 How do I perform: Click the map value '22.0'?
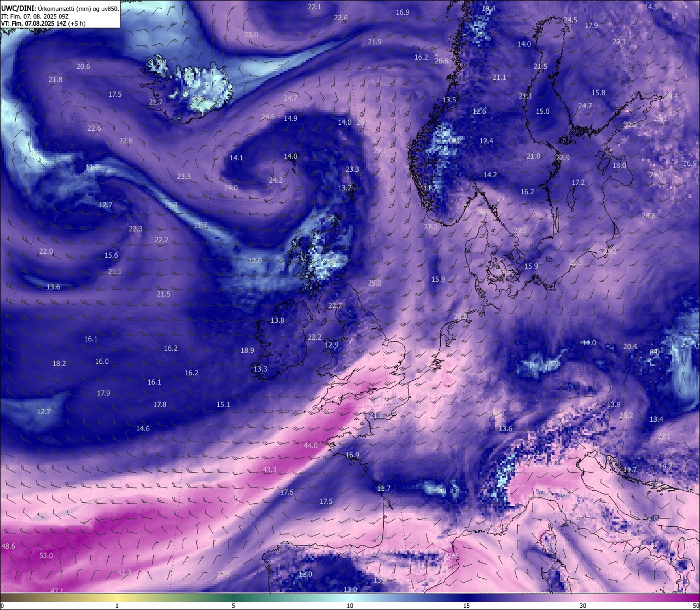46,251
